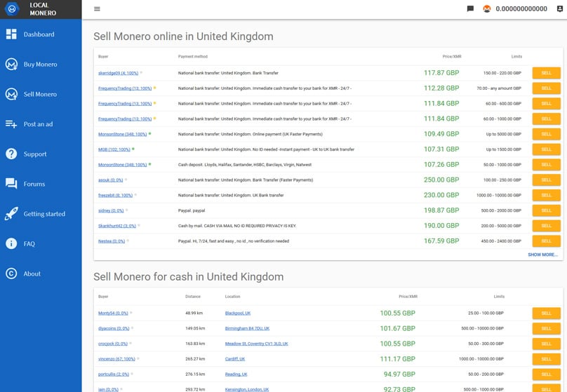This screenshot has width=567, height=392.
Task: Open MonsonStone profile in 109.49 GBP row
Action: 123,134
